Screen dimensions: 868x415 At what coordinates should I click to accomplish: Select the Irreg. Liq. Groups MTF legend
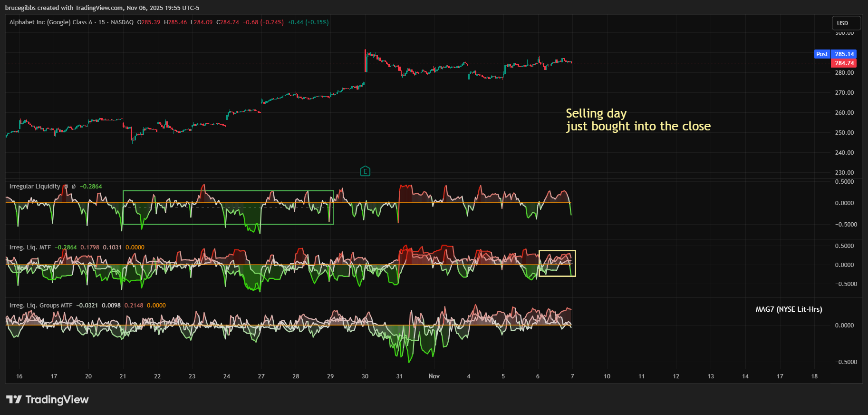coord(41,306)
